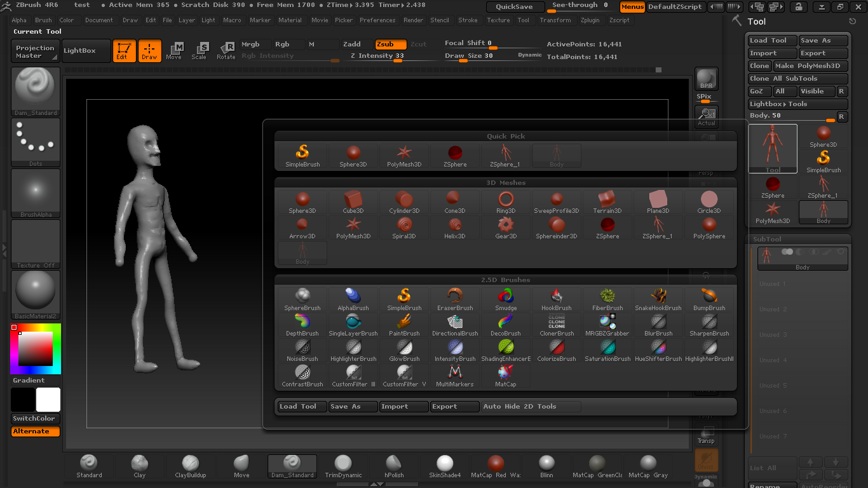
Task: Select the Ring3D mesh tool
Action: point(506,203)
